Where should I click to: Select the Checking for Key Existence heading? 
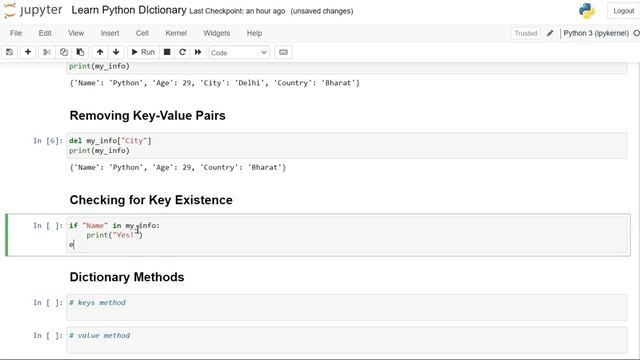[151, 200]
